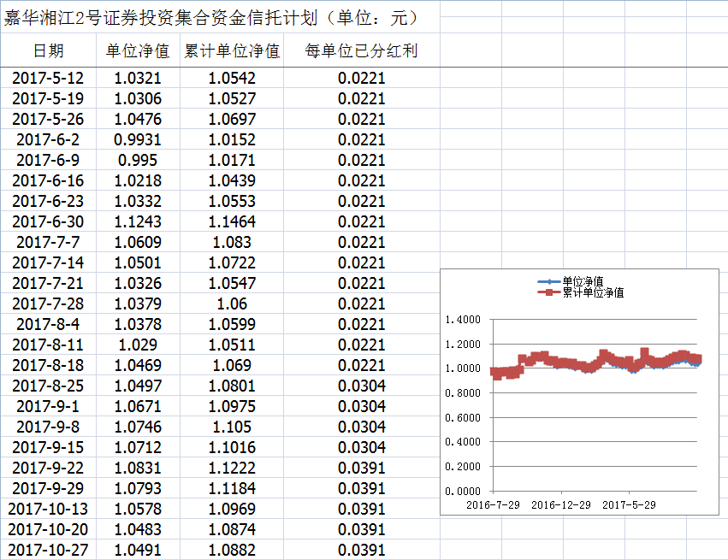Image resolution: width=728 pixels, height=560 pixels.
Task: Click the 2016-12-29 label on chart horizontal axis
Action: point(560,504)
